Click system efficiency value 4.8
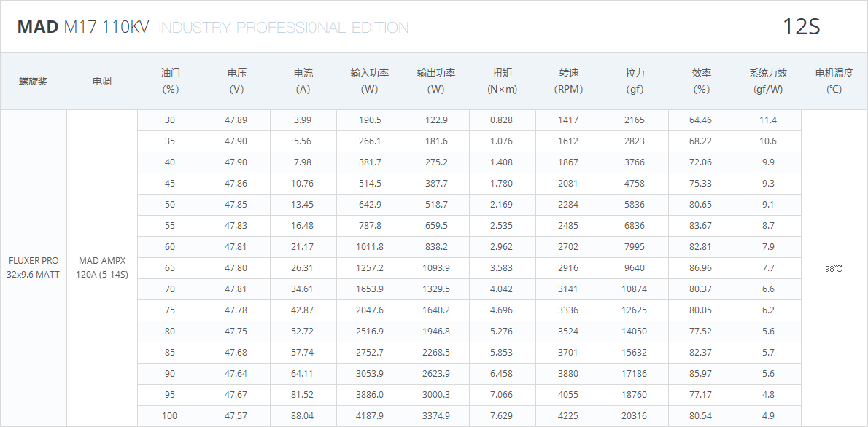Image resolution: width=868 pixels, height=427 pixels. point(768,395)
